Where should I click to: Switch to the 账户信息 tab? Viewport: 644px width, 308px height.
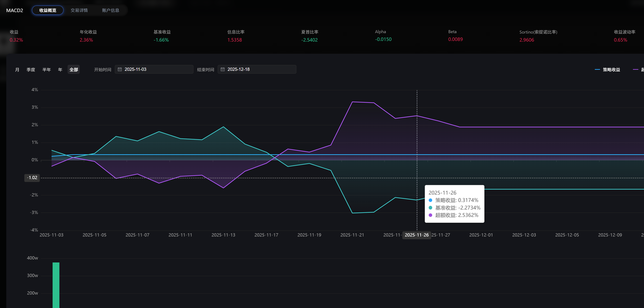(x=110, y=10)
